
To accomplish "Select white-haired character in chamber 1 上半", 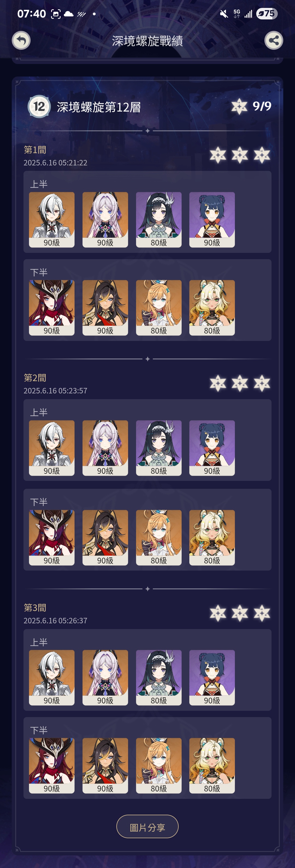I will [52, 220].
